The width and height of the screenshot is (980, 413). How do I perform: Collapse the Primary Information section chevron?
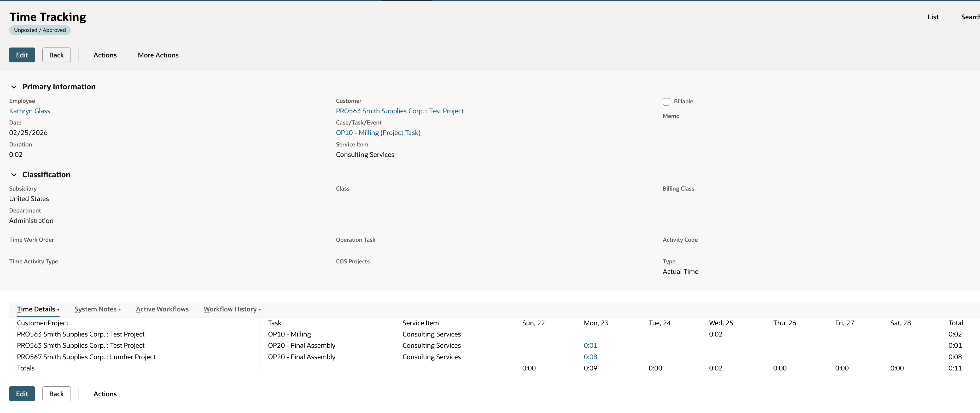[14, 87]
